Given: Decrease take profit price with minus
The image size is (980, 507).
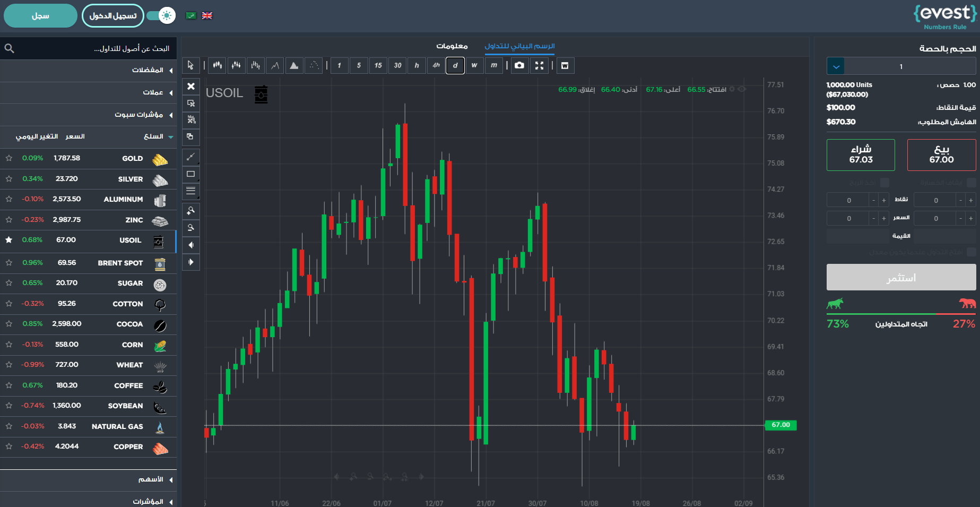Looking at the screenshot, I should pos(873,218).
